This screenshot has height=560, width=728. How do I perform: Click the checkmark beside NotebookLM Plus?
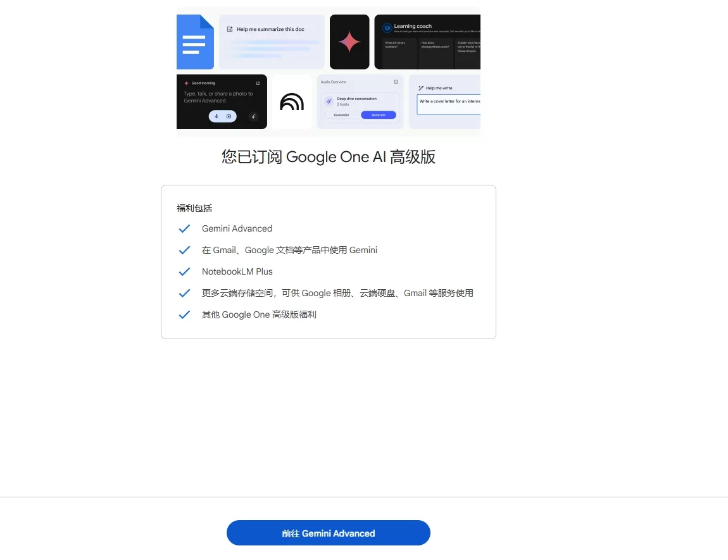coord(184,271)
